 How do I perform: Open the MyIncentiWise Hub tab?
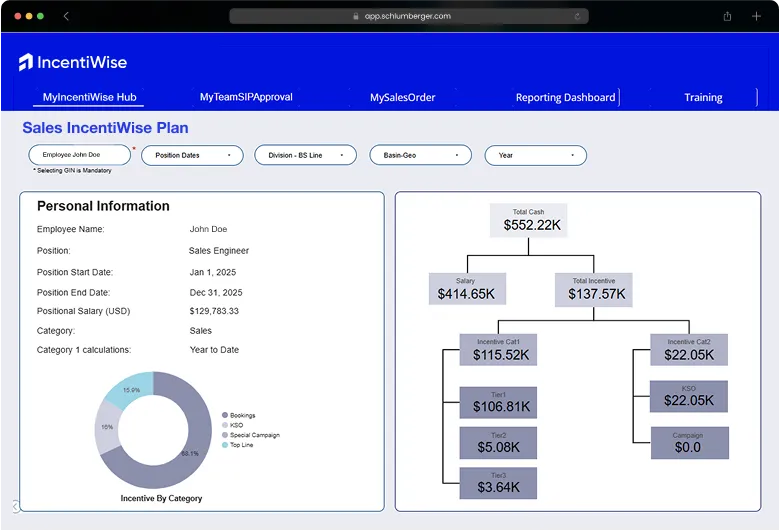[90, 97]
